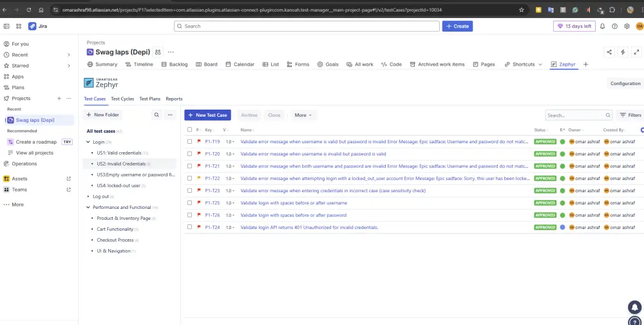Open the notifications bell in Jira header
This screenshot has height=325, width=644.
(603, 26)
